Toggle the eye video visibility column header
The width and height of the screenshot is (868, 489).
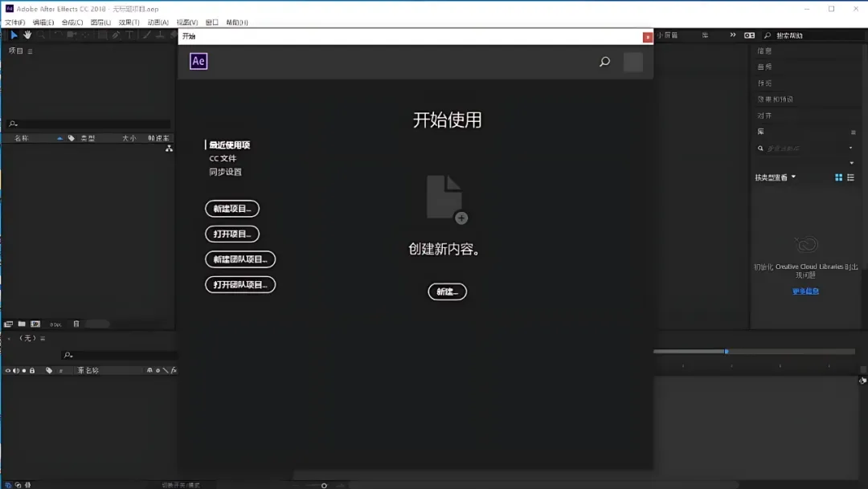[8, 371]
